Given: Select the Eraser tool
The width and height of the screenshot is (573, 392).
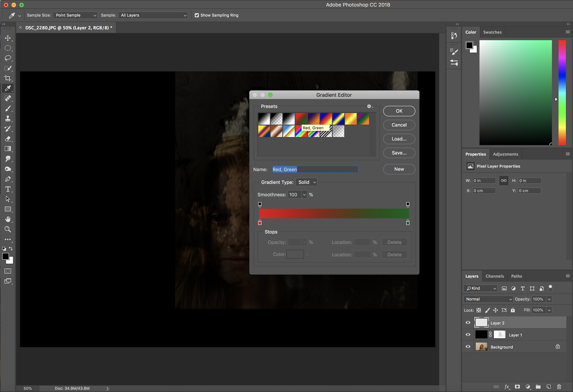Looking at the screenshot, I should (x=8, y=139).
